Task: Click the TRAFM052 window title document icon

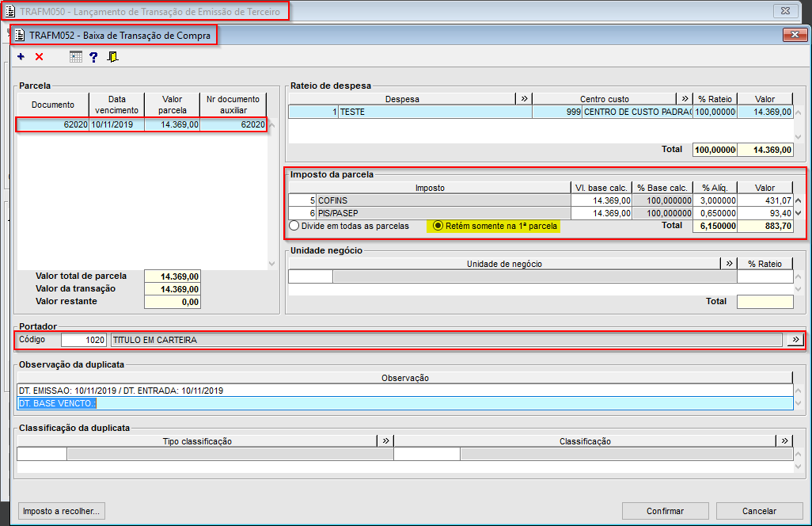Action: coord(20,35)
